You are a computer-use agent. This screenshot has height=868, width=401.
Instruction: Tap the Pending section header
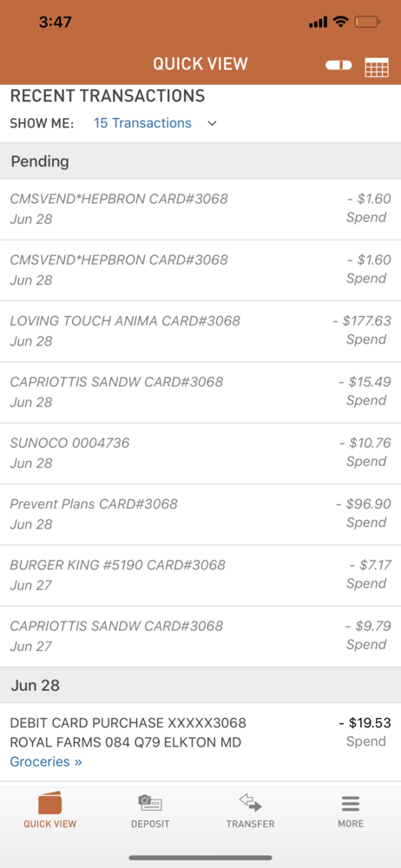pos(200,161)
